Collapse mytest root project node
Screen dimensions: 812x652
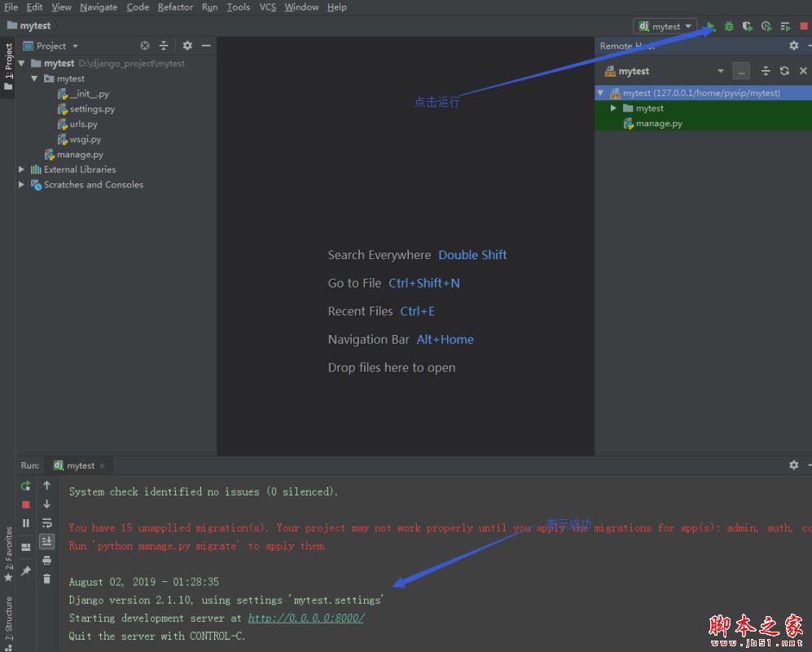[22, 64]
